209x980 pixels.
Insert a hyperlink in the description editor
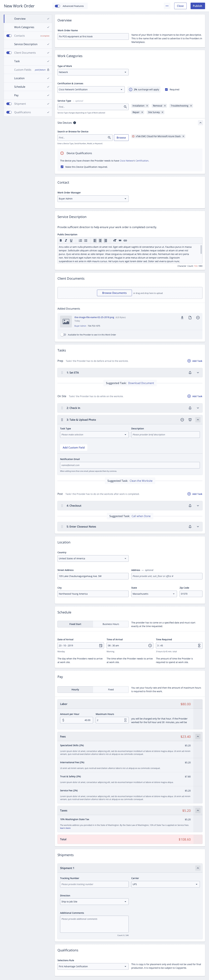125,240
